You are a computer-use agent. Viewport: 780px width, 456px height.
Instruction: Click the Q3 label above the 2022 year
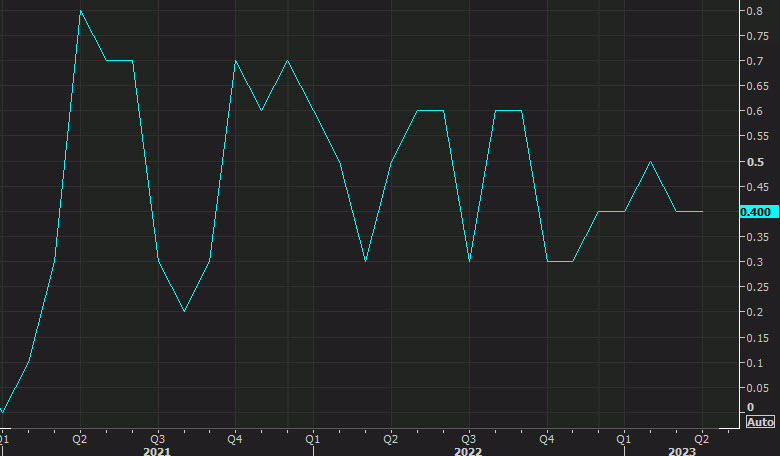click(468, 439)
